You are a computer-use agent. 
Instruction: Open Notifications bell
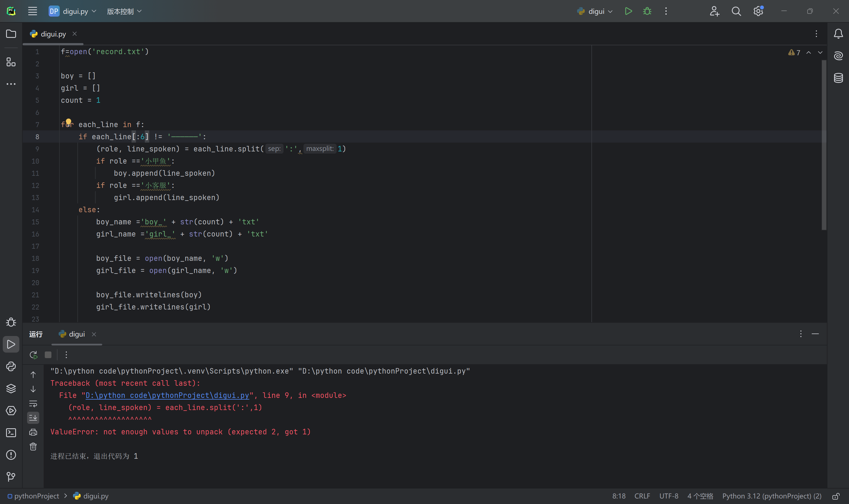pyautogui.click(x=838, y=34)
